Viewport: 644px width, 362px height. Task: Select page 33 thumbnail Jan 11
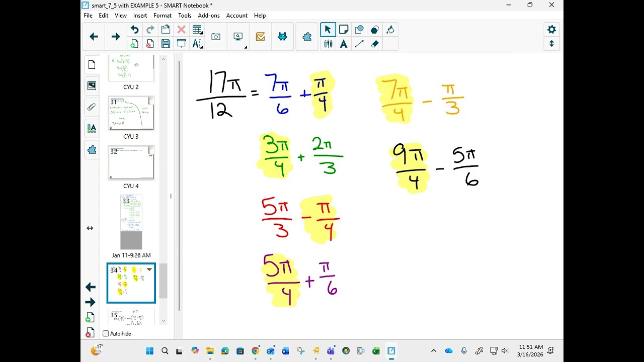131,222
